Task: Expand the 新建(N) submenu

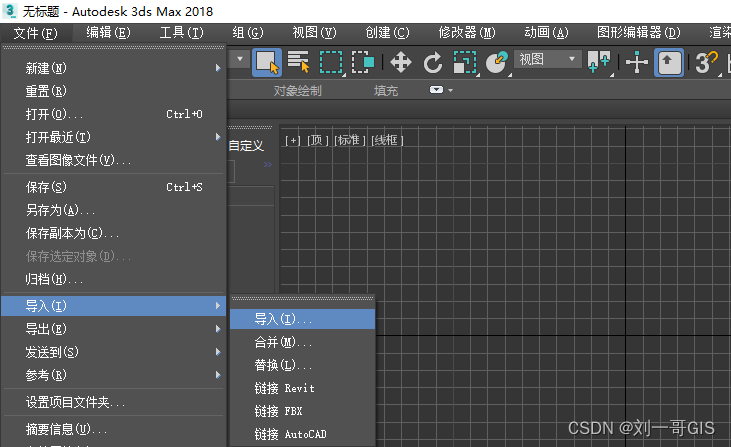Action: 114,68
